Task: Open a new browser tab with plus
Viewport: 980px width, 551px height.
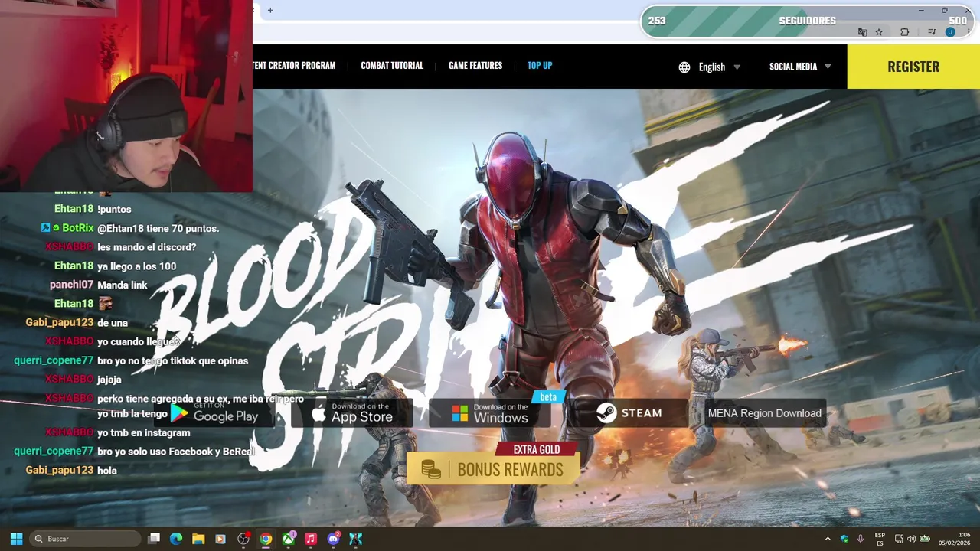Action: (270, 10)
